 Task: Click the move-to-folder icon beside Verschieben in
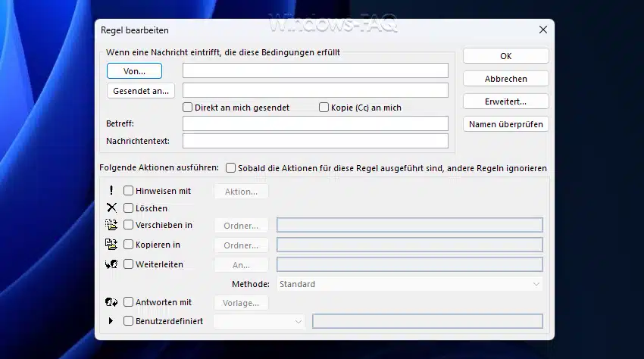pyautogui.click(x=111, y=225)
